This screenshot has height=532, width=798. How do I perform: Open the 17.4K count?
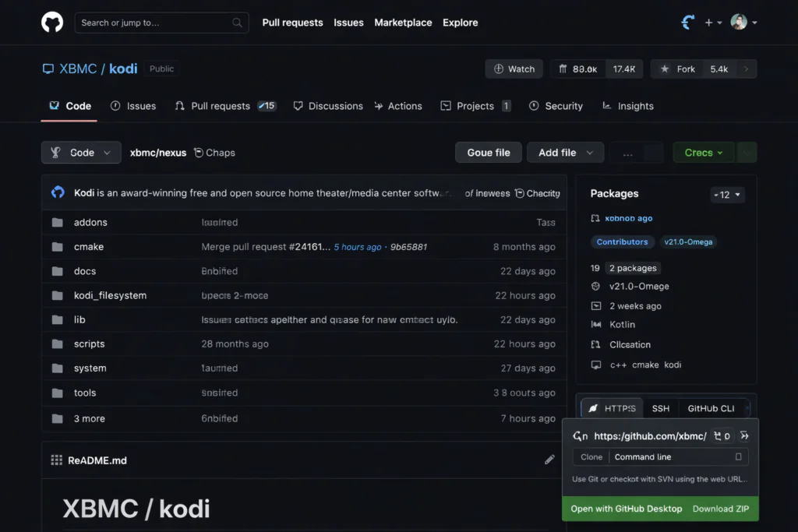pos(624,69)
